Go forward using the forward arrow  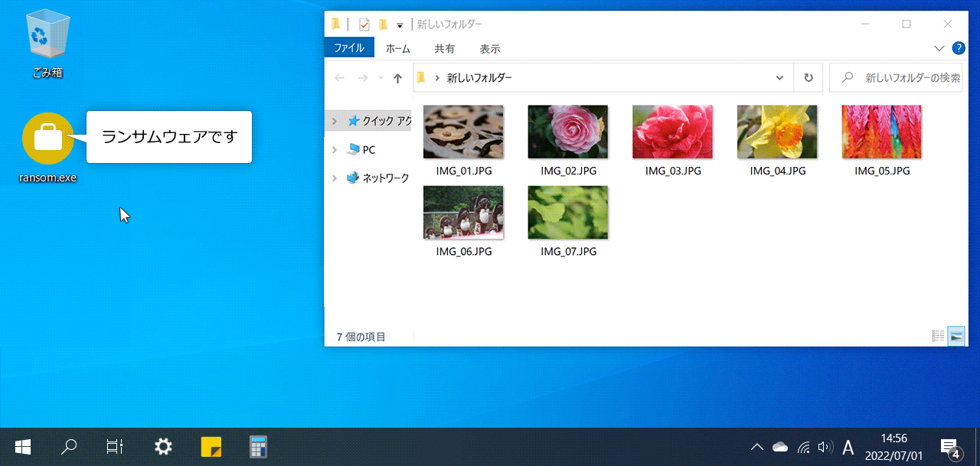(x=363, y=78)
